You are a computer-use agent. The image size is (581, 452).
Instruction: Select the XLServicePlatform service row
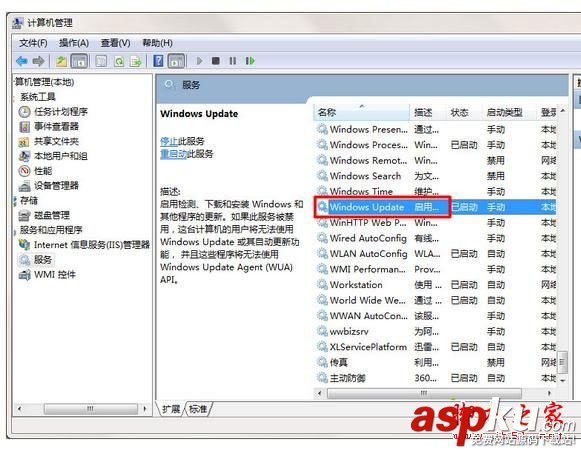pos(436,347)
